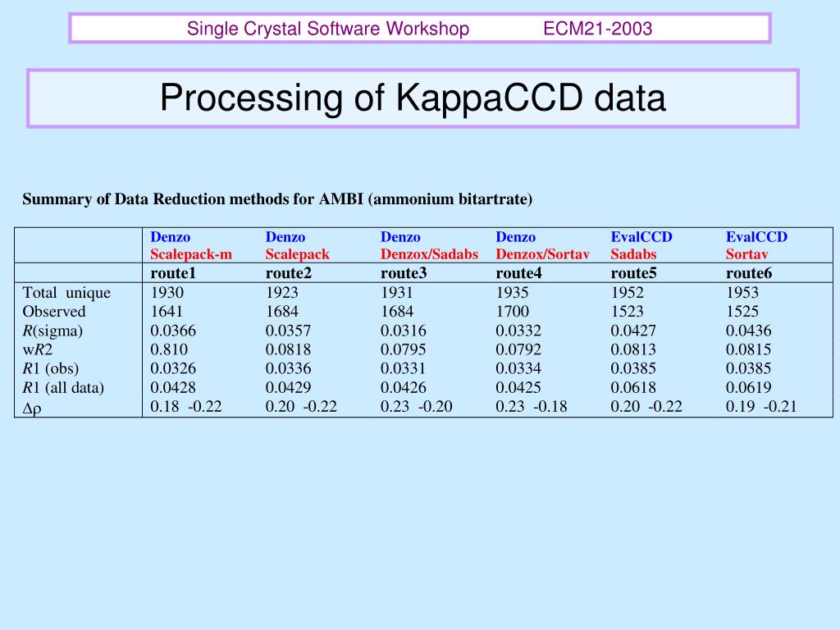Viewport: 840px width, 630px height.
Task: Click the R(sigma) value '0.0427'
Action: tap(634, 331)
